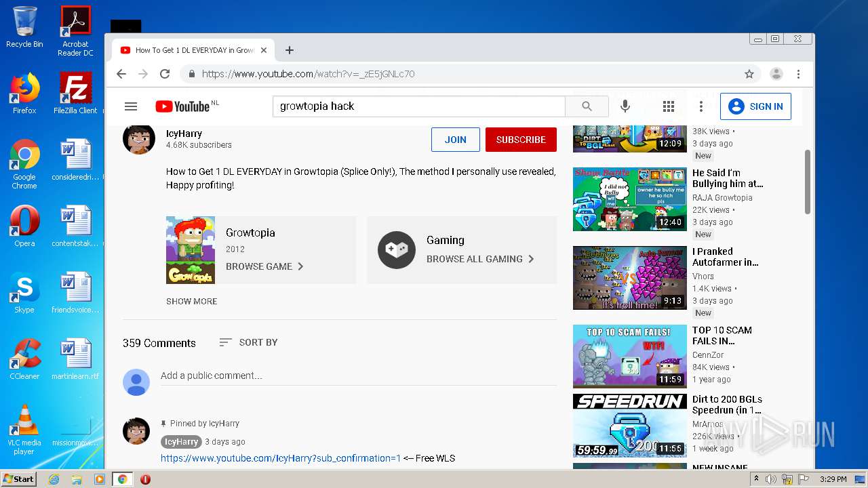Screen dimensions: 868x488
Task: Open Dirt to 200 BGLs Speedrun thumbnail
Action: (x=630, y=426)
